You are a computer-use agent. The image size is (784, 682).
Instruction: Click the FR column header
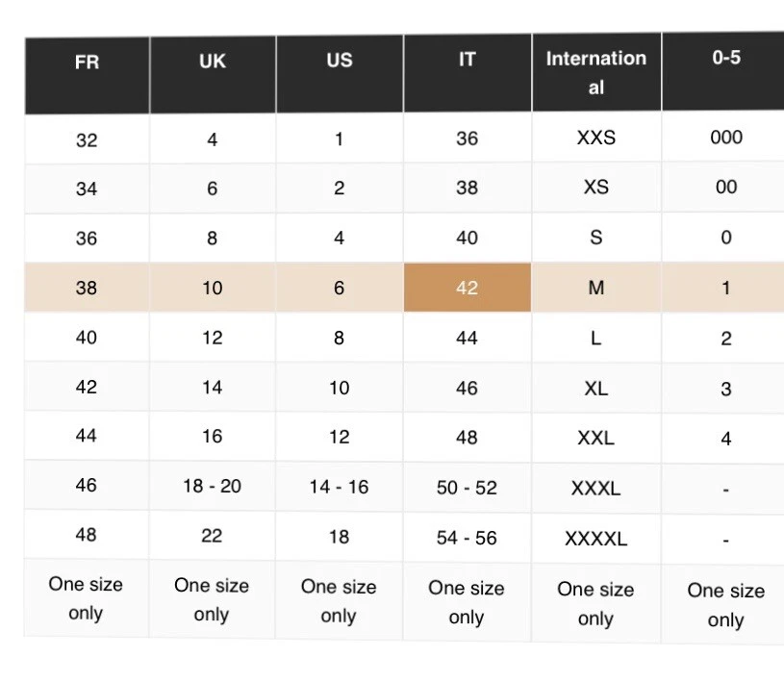coord(87,63)
